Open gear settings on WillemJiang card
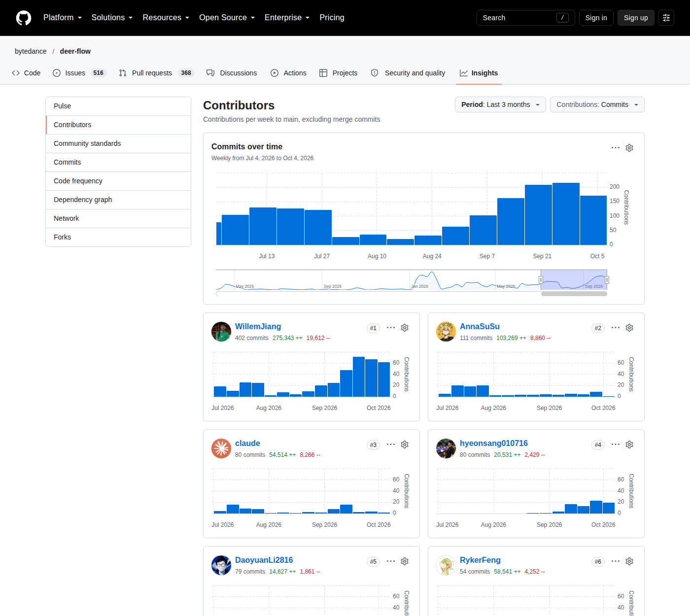This screenshot has width=690, height=616. 405,328
